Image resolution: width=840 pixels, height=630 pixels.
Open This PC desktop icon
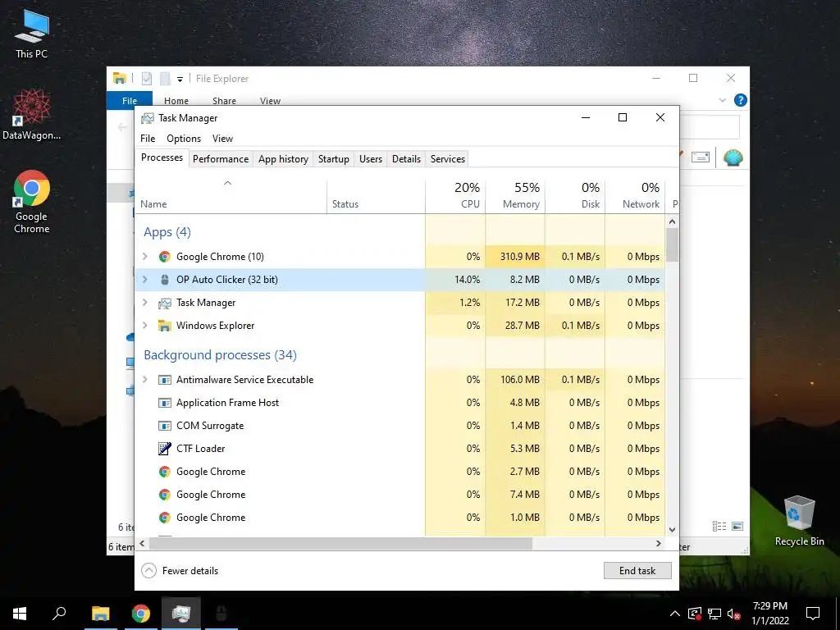point(32,34)
